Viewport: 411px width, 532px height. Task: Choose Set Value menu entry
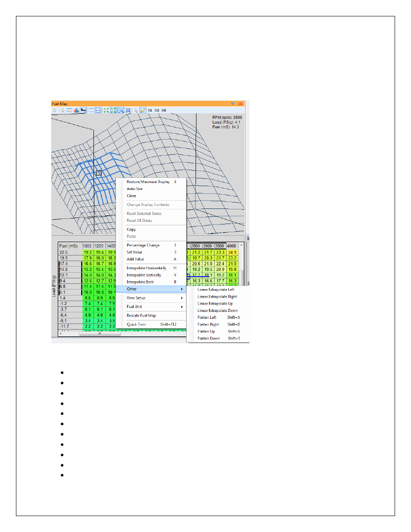coord(151,252)
